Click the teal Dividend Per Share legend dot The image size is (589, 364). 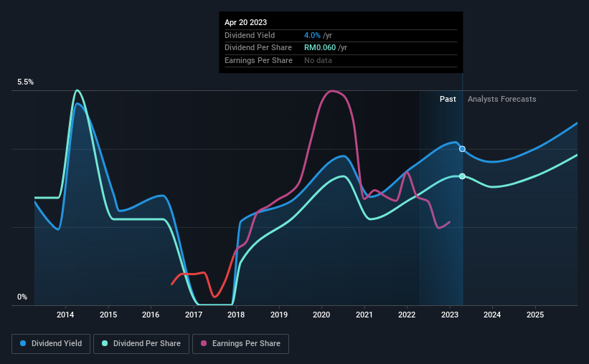click(105, 343)
